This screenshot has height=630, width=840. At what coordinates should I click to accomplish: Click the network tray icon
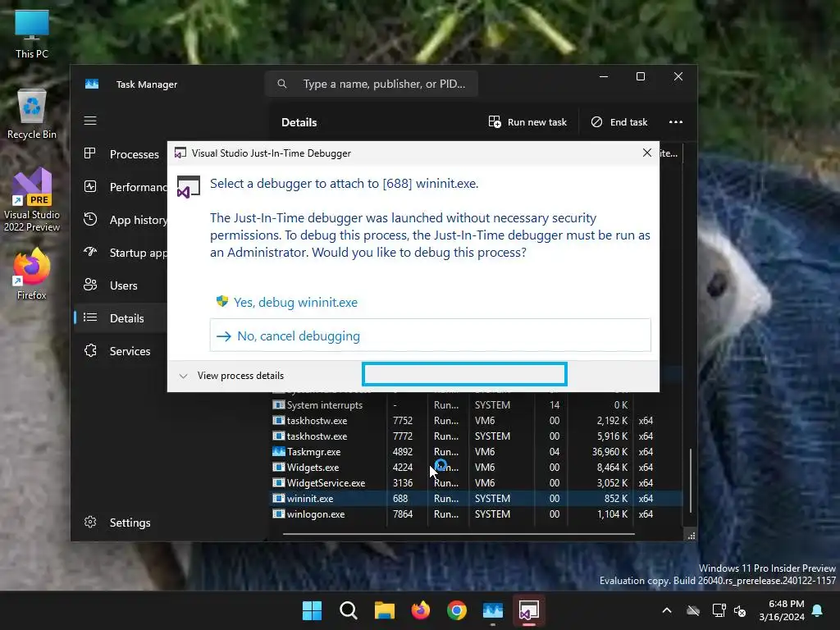click(x=719, y=610)
